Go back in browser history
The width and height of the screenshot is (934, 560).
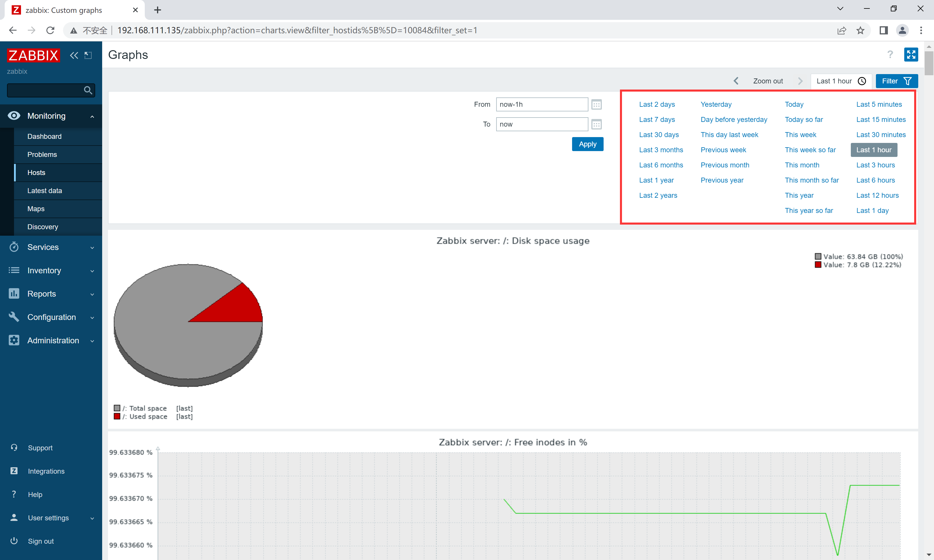click(13, 30)
